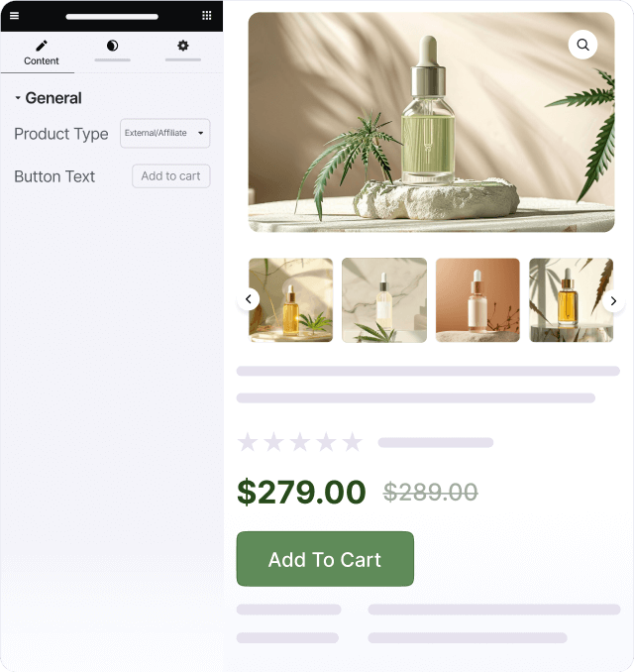Go to next gallery thumbnails arrow
Viewport: 634px width, 672px height.
(613, 301)
